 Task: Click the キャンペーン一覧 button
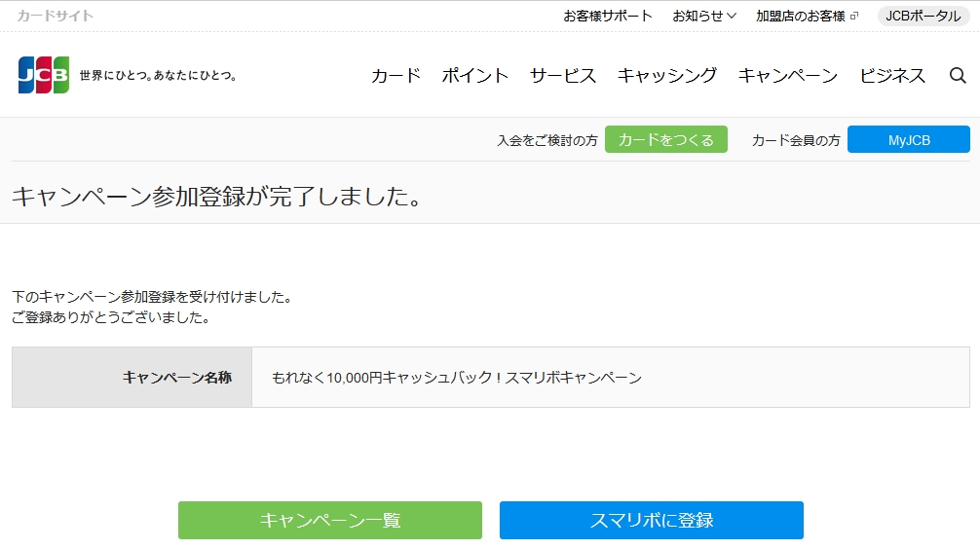click(x=330, y=520)
